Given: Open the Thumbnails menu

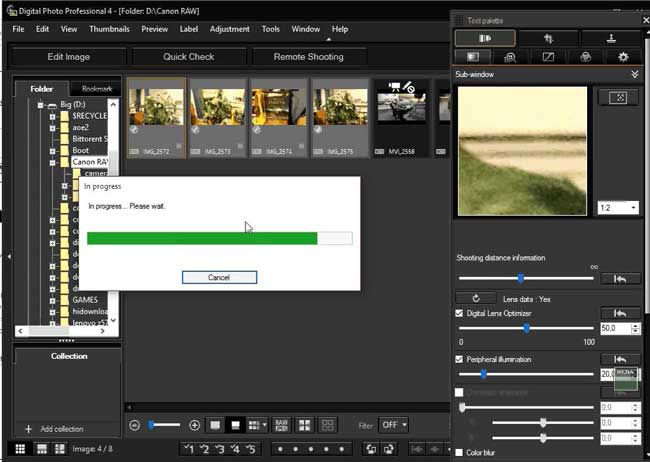Looking at the screenshot, I should tap(109, 29).
